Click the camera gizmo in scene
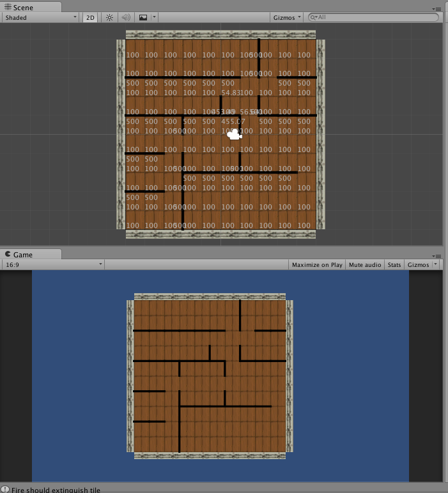This screenshot has height=493, width=448. point(234,134)
